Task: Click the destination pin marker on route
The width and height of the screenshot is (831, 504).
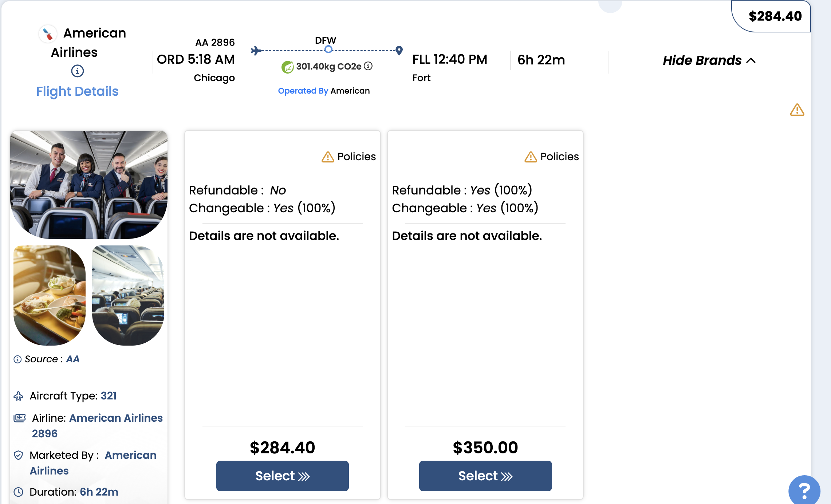Action: click(x=399, y=50)
